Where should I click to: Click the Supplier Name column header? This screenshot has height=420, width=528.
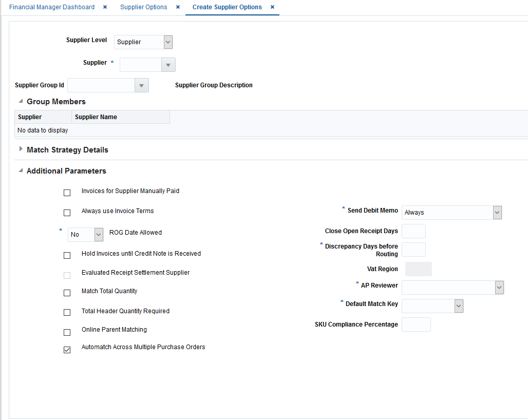click(x=96, y=117)
